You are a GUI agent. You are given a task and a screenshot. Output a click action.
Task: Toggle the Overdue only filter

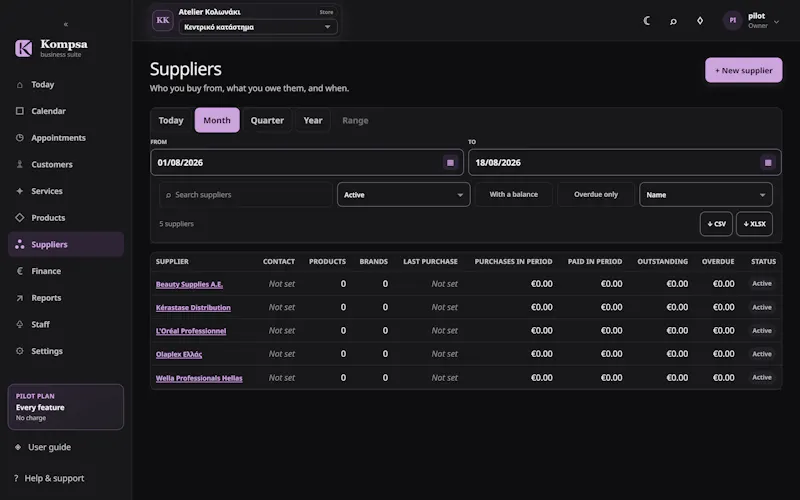595,194
